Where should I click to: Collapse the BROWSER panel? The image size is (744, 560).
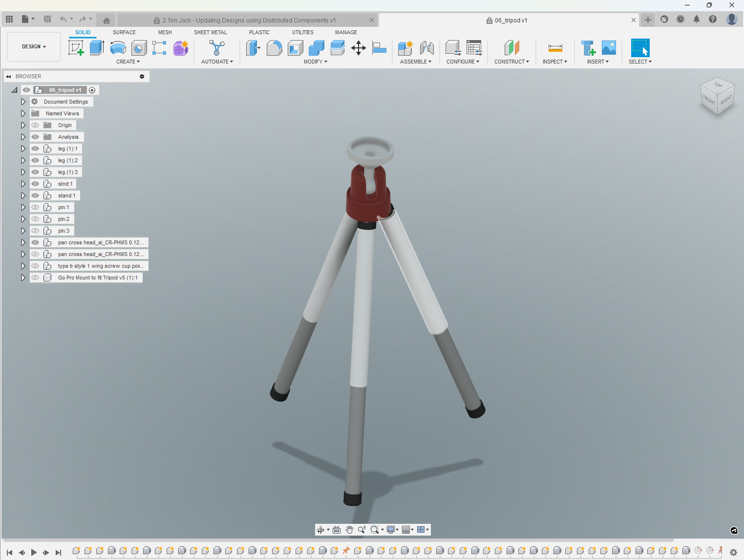pyautogui.click(x=8, y=76)
